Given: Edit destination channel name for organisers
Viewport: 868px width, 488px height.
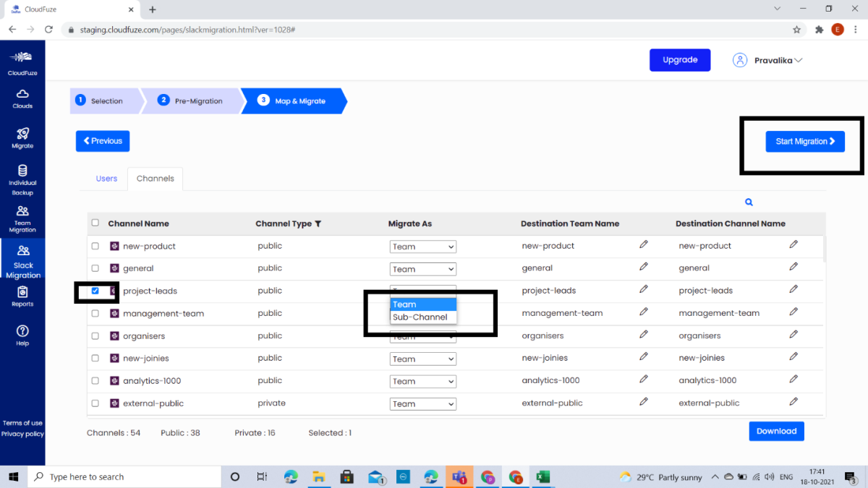Looking at the screenshot, I should click(793, 335).
